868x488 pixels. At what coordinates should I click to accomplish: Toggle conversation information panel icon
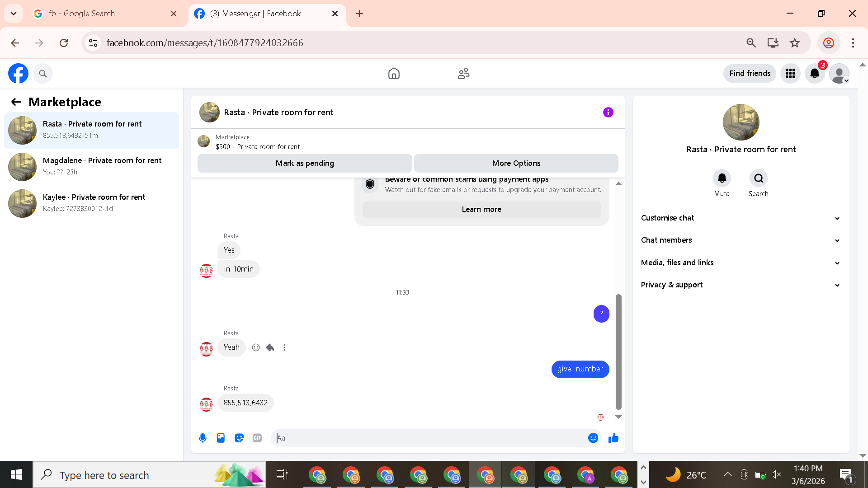tap(608, 113)
